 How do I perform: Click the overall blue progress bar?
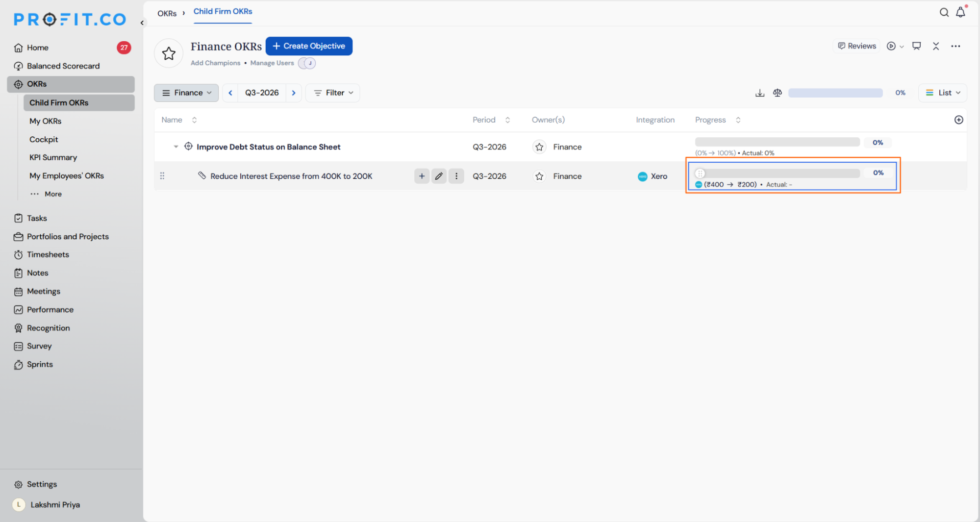[835, 93]
